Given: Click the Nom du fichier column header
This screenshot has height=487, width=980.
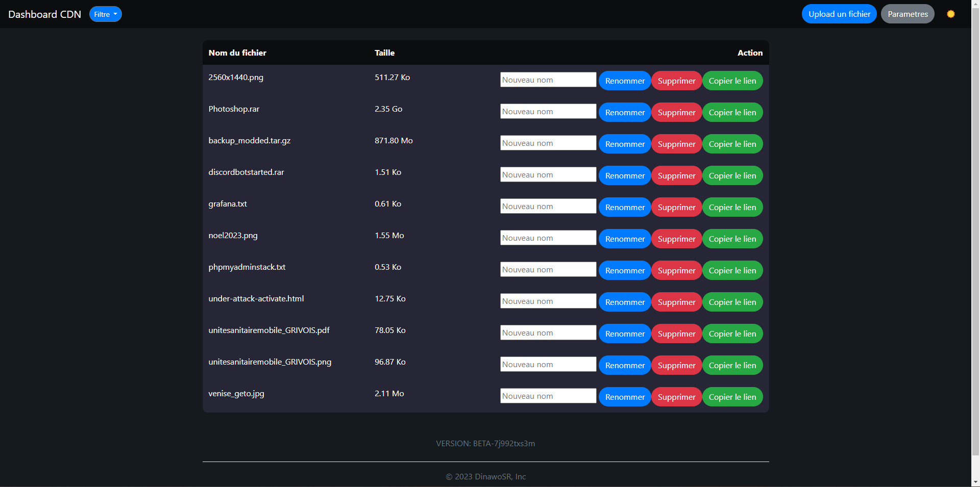Looking at the screenshot, I should [237, 53].
